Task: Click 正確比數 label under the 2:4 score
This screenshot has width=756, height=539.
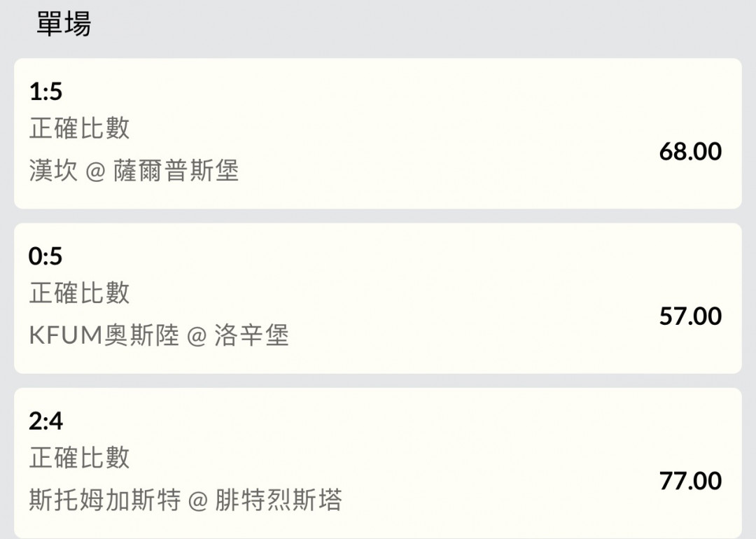Action: click(79, 458)
